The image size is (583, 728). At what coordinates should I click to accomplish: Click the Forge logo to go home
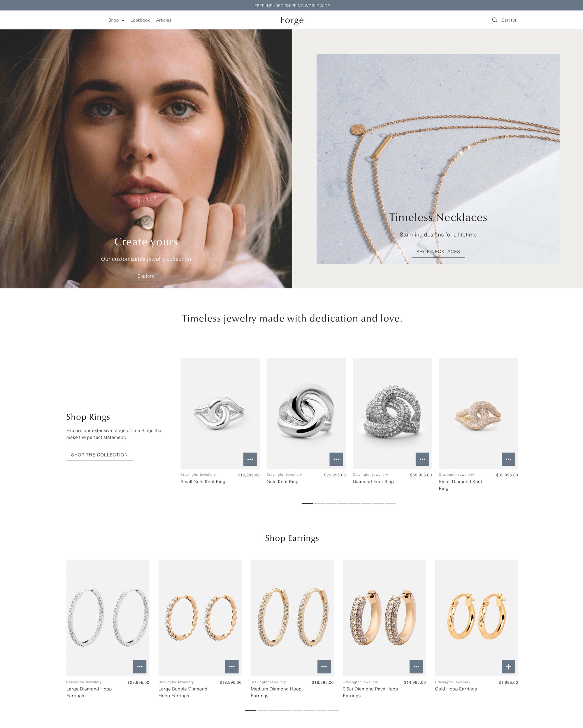291,20
